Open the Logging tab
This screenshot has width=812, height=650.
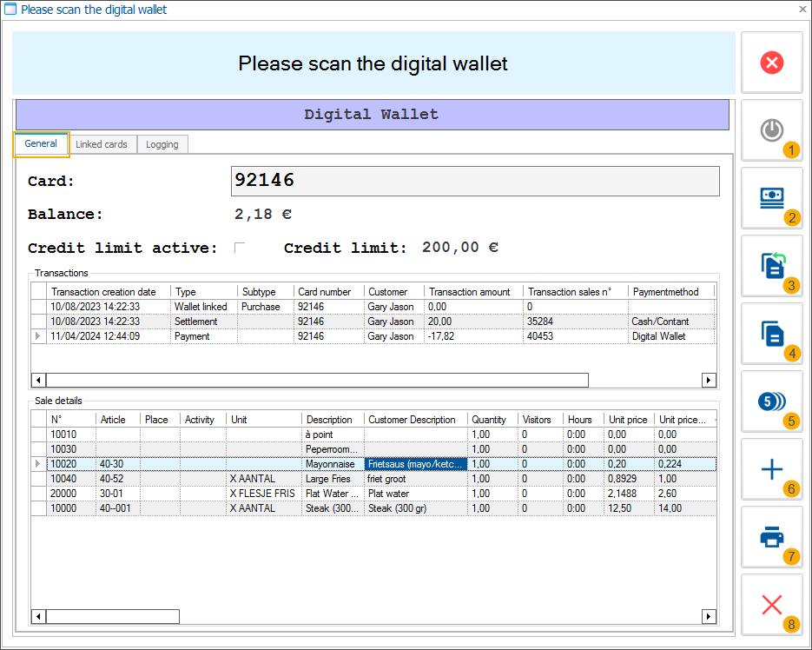(162, 144)
